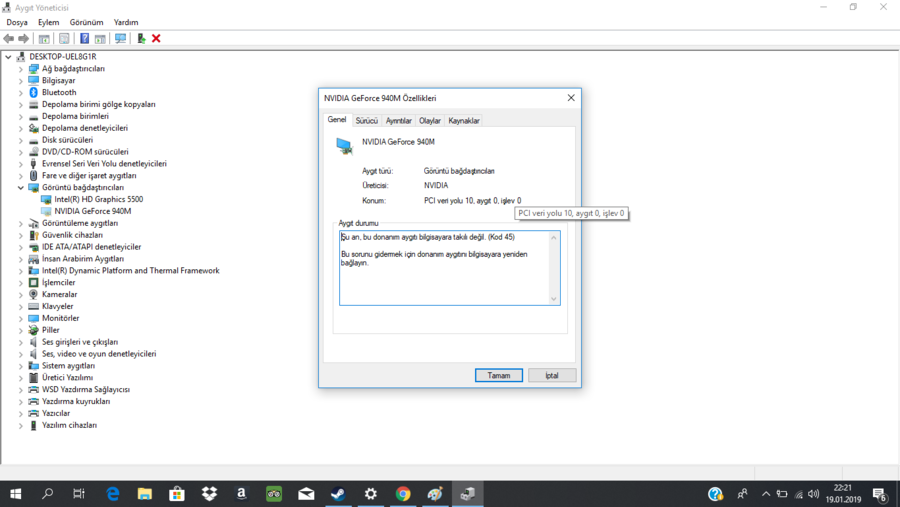
Task: Select Intel(R) Dynamic Platform and Thermal Framework
Action: [130, 271]
